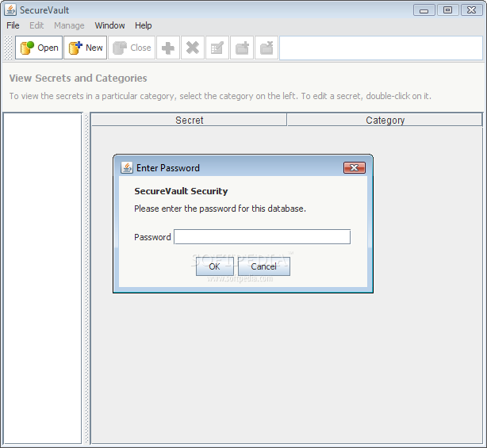Screen dimensions: 487x448
Task: Click the delete secret X icon
Action: [x=193, y=48]
